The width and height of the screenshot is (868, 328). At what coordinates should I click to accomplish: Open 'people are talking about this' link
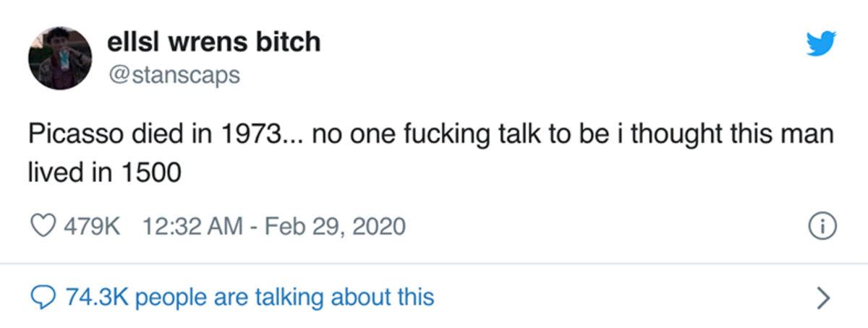coord(284,296)
